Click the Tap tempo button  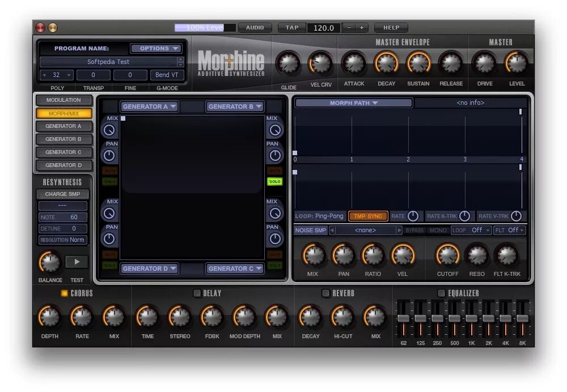[292, 27]
